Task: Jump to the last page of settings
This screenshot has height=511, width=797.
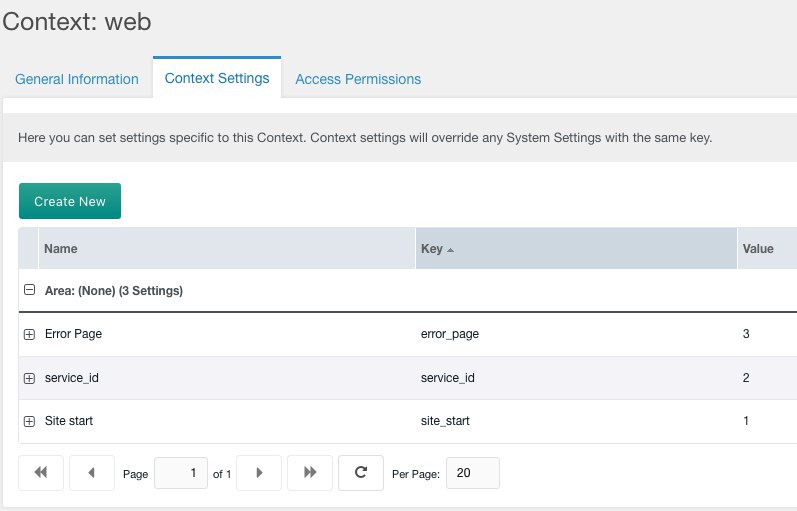Action: [x=310, y=473]
